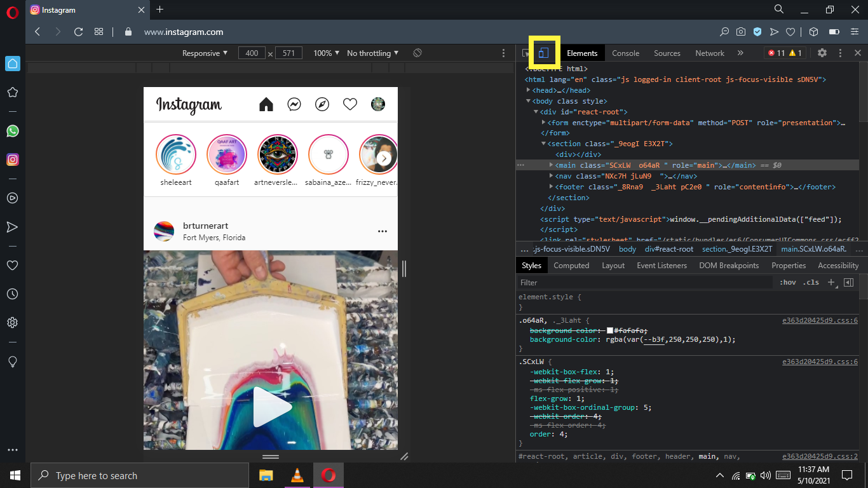
Task: Go to Instagram home icon
Action: (266, 105)
